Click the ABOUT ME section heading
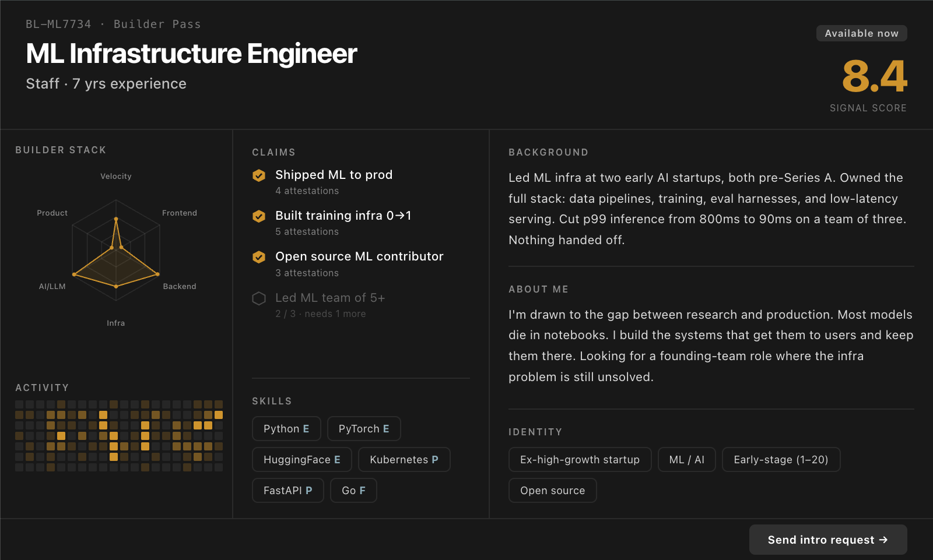The image size is (933, 560). 538,290
